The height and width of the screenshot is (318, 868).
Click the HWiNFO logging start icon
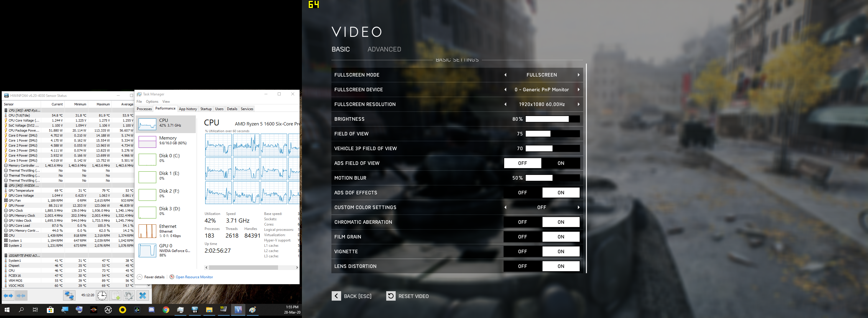(116, 295)
